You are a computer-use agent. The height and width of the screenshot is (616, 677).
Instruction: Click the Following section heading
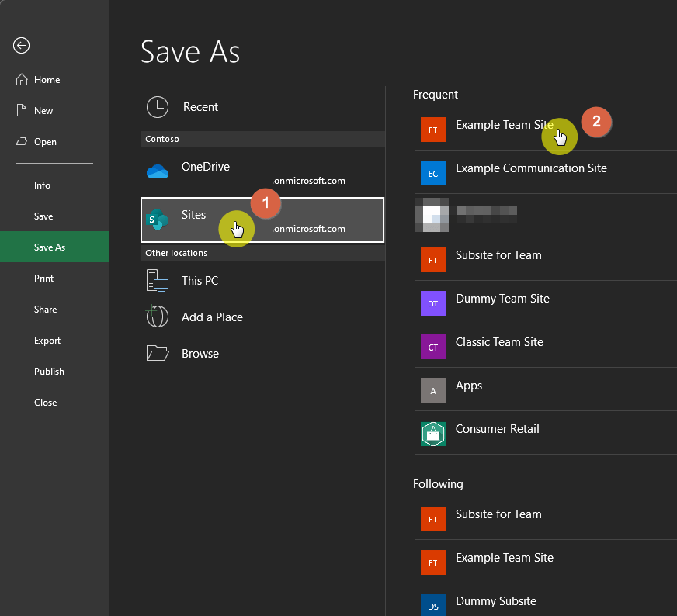pyautogui.click(x=438, y=484)
